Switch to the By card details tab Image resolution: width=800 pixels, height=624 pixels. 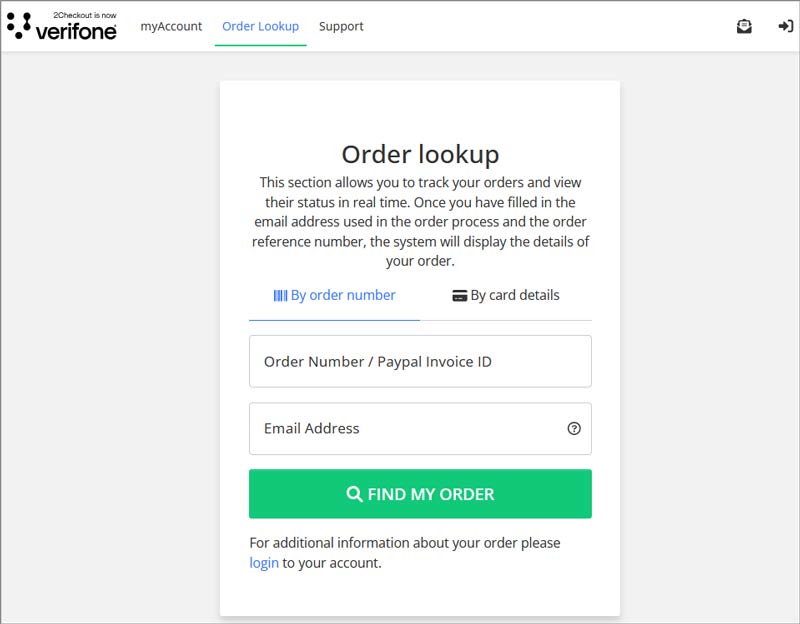(x=506, y=295)
